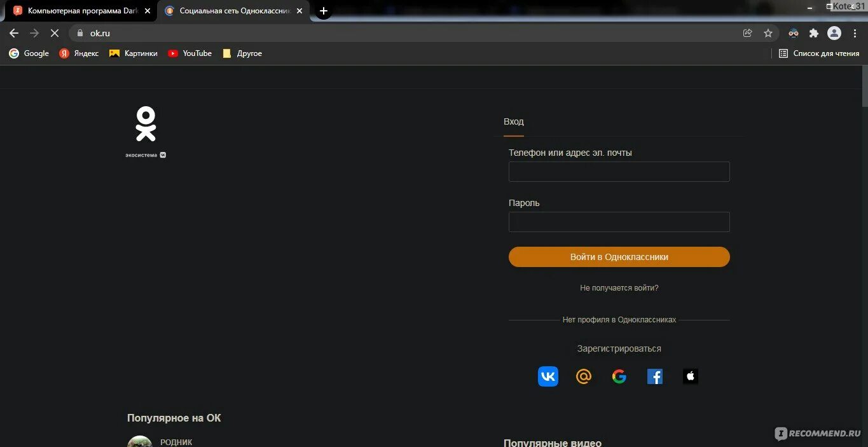The height and width of the screenshot is (447, 868).
Task: Click Зарегистрироваться link
Action: click(x=619, y=348)
